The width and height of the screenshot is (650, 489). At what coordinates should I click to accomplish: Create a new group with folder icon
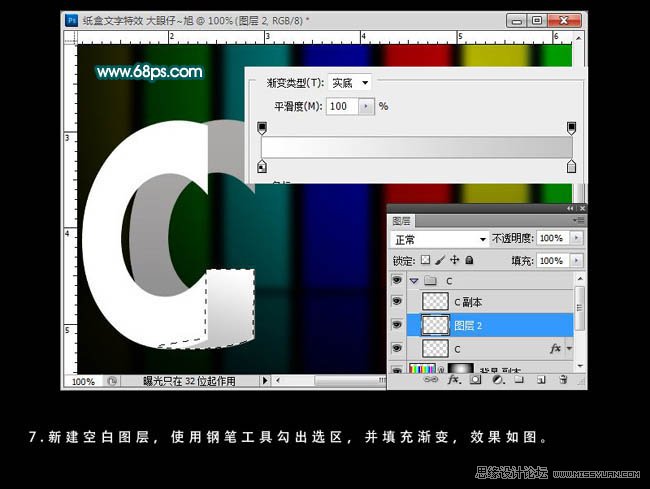pos(519,379)
